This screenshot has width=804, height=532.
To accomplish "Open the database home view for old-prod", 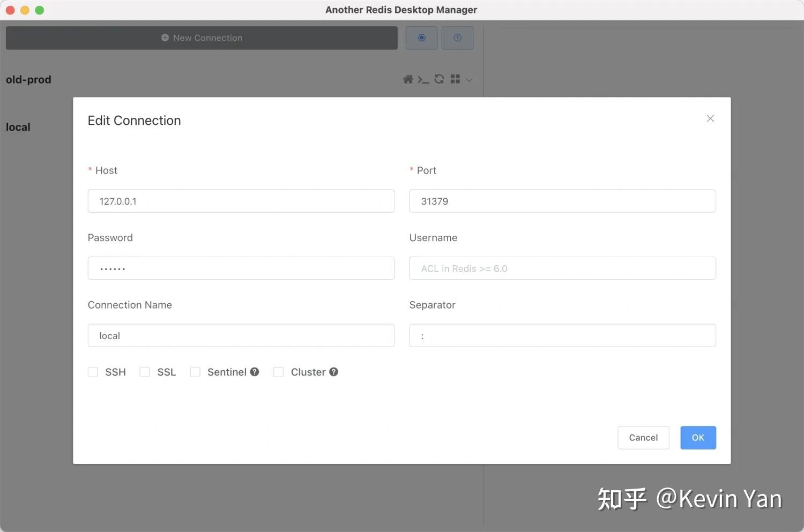I will click(408, 79).
